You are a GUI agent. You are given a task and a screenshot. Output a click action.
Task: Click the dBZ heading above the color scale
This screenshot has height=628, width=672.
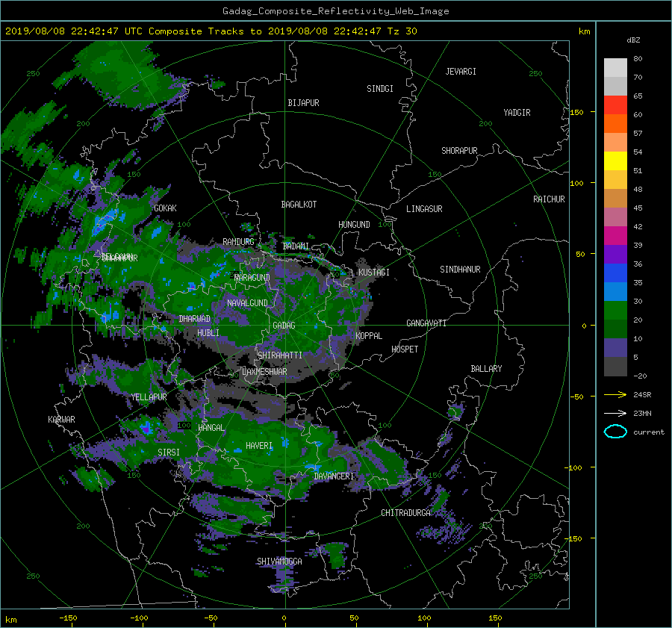(633, 40)
